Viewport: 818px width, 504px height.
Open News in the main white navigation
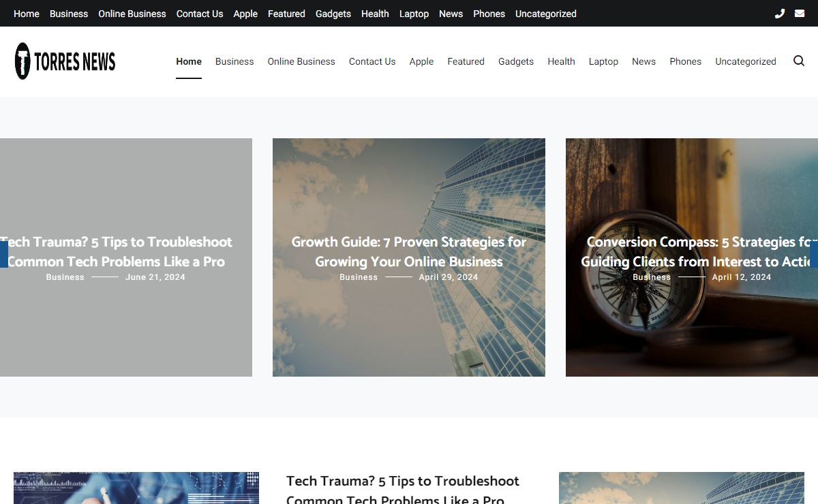(643, 61)
